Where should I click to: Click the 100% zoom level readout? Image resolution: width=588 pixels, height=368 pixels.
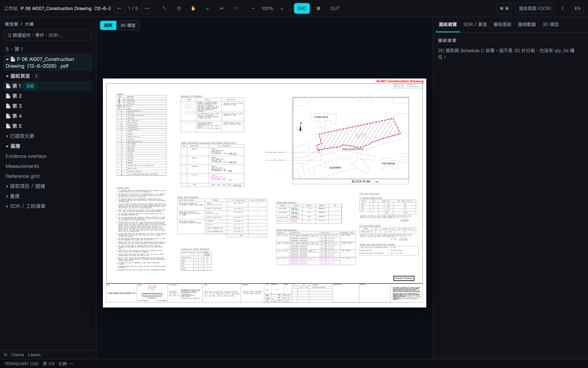(267, 9)
